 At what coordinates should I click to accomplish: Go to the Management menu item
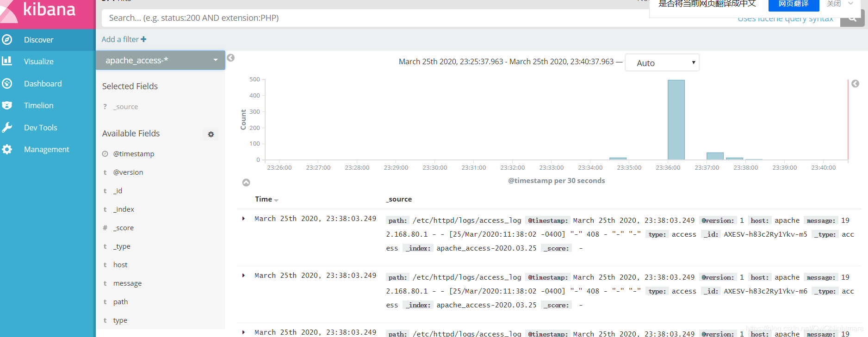click(46, 149)
